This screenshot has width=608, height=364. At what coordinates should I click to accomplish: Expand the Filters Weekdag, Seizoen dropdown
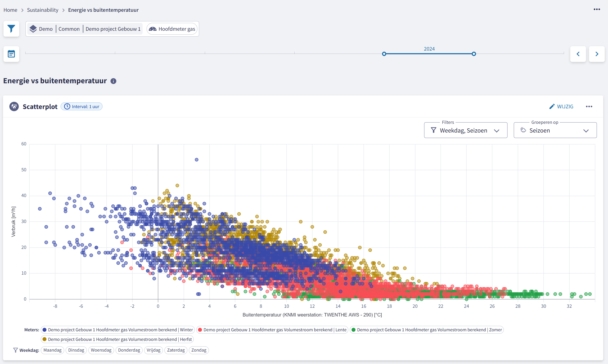[465, 131]
